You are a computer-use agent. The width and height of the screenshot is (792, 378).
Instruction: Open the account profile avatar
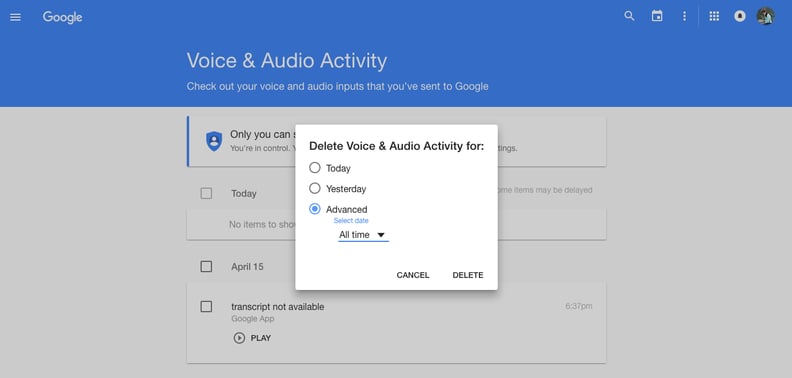point(765,16)
